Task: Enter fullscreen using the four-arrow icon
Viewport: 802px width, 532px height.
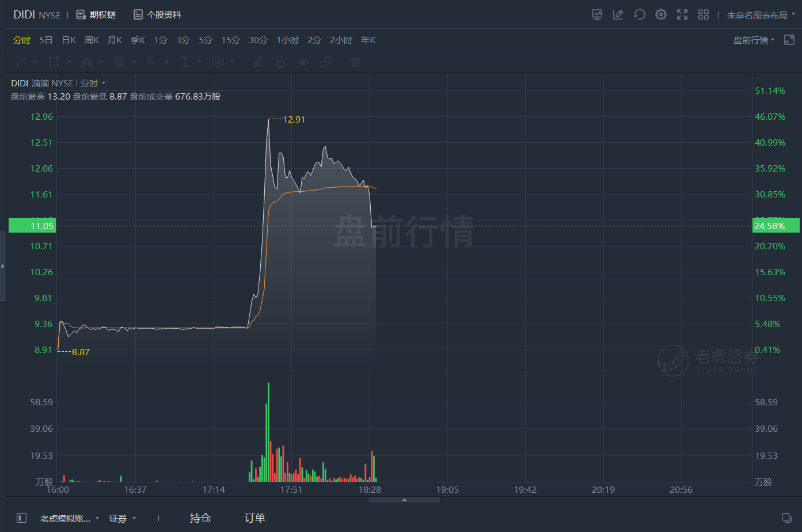Action: (x=682, y=15)
